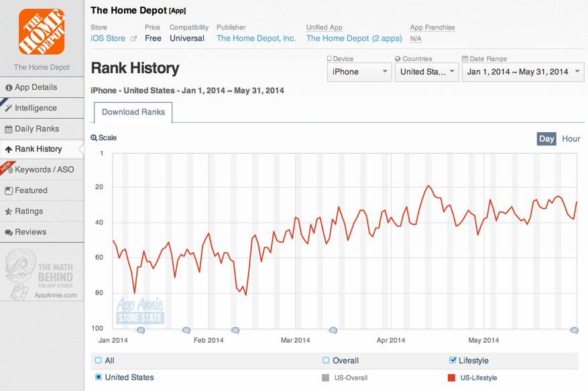Uncheck the Lifestyle category checkbox

coord(453,360)
